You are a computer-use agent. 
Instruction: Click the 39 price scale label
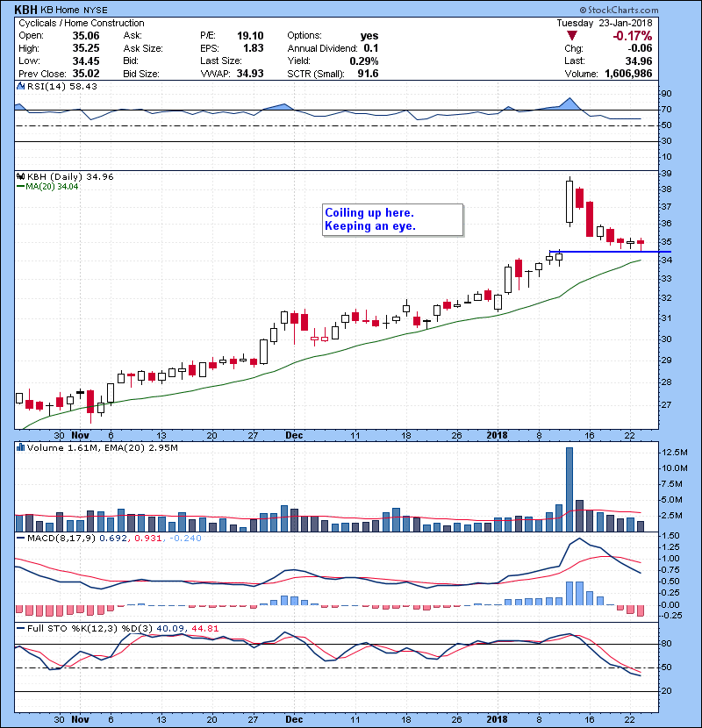point(666,174)
